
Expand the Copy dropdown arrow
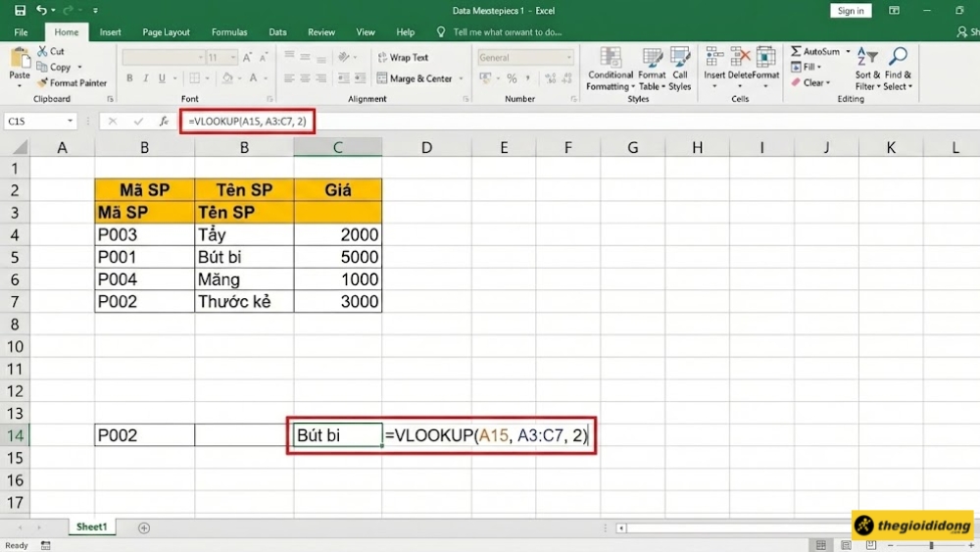coord(79,67)
